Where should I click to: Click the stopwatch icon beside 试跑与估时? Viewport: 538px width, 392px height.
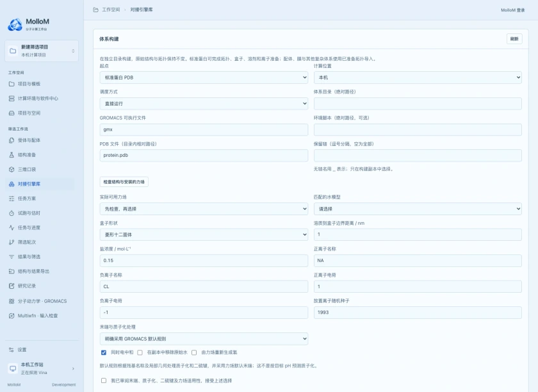coord(12,213)
